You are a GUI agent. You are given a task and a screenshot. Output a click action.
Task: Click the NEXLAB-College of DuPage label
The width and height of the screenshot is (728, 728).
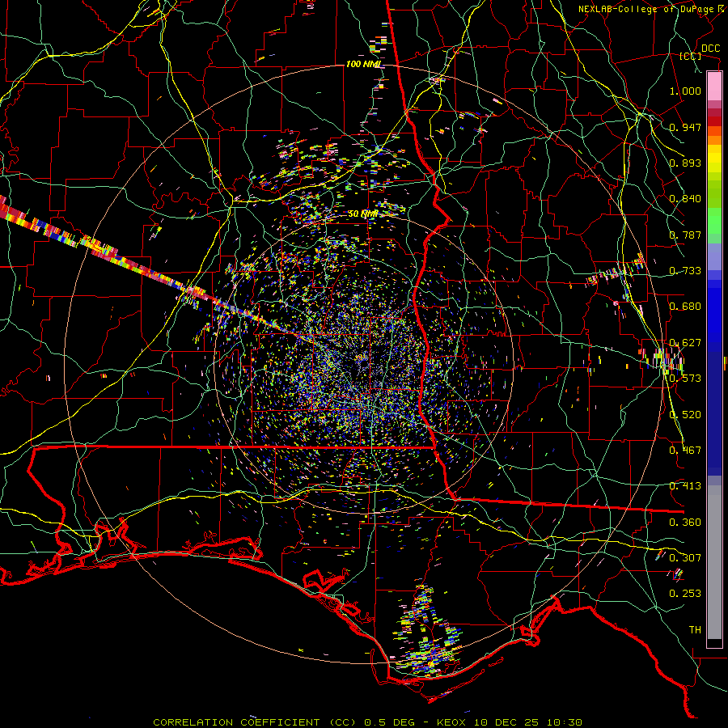pyautogui.click(x=646, y=9)
